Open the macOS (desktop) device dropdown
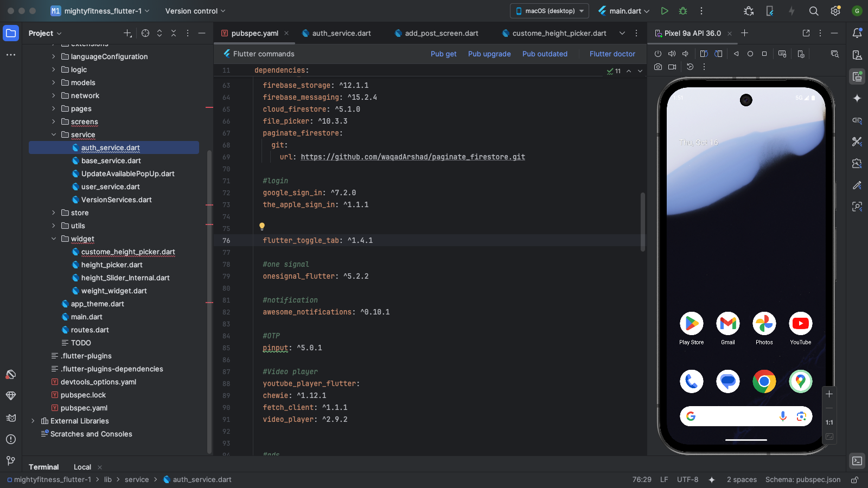The image size is (868, 488). 550,11
